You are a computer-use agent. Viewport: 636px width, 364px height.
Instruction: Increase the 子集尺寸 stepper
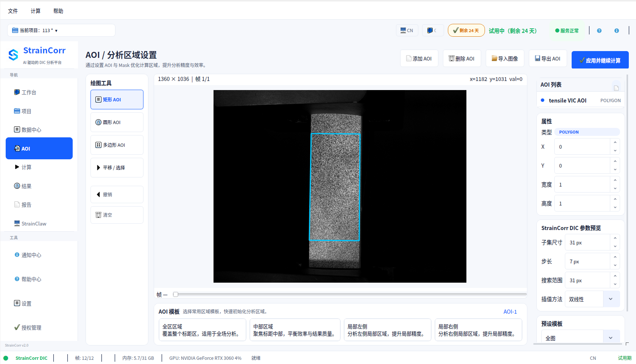[615, 238]
